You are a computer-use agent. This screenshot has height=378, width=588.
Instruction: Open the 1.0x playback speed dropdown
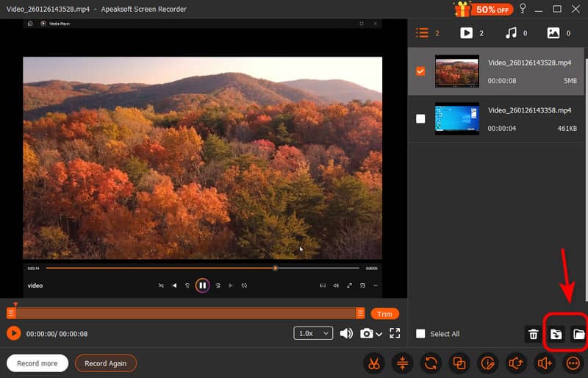point(313,334)
